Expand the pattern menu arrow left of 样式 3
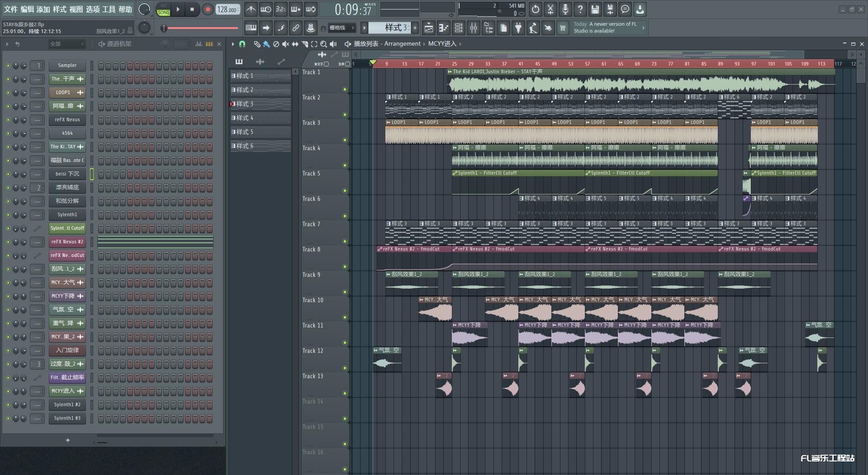The width and height of the screenshot is (868, 475). [364, 28]
